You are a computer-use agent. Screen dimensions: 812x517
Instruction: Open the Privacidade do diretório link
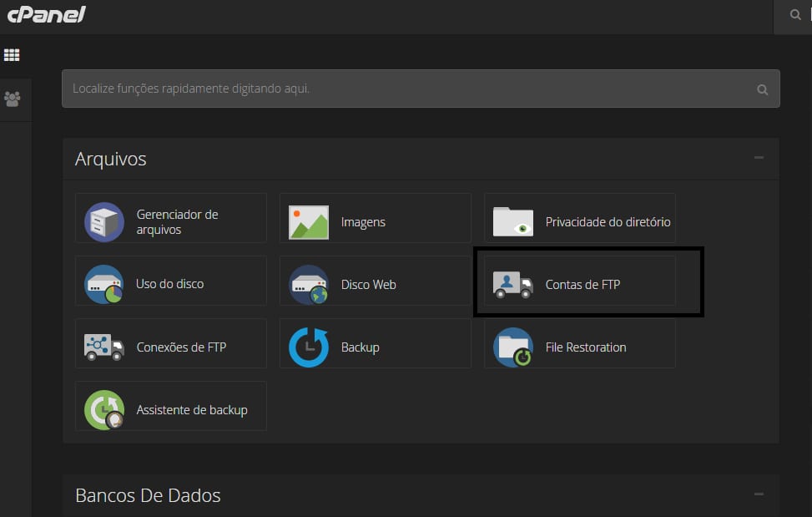pyautogui.click(x=608, y=221)
